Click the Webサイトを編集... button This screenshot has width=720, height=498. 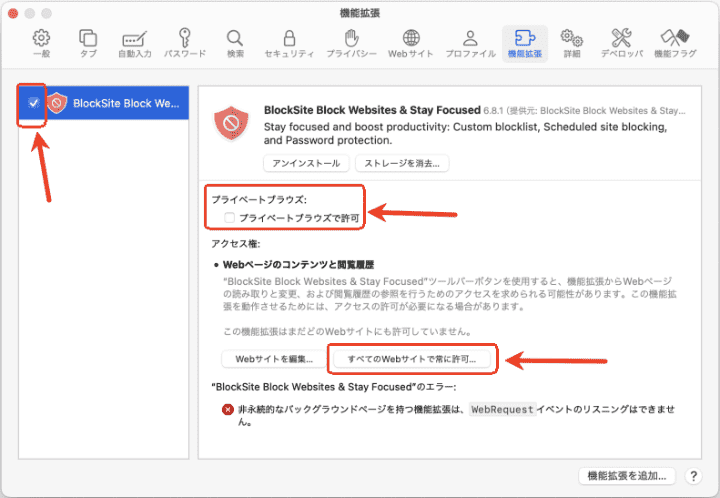tap(274, 359)
